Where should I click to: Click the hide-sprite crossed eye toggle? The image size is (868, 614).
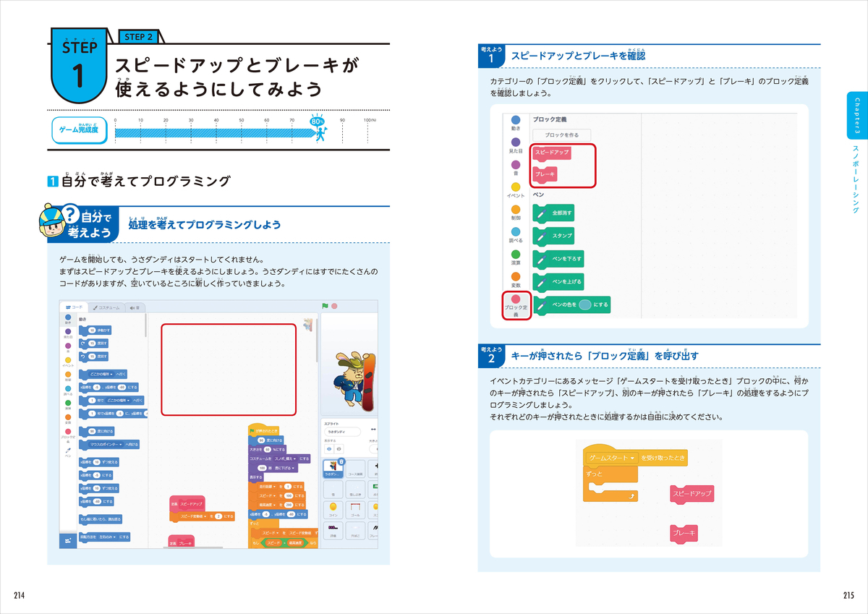[339, 449]
